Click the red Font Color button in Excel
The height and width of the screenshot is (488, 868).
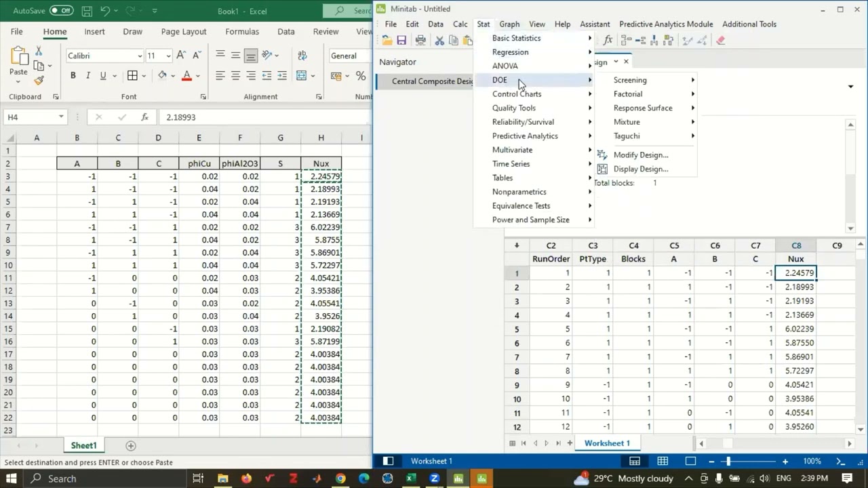tap(186, 75)
